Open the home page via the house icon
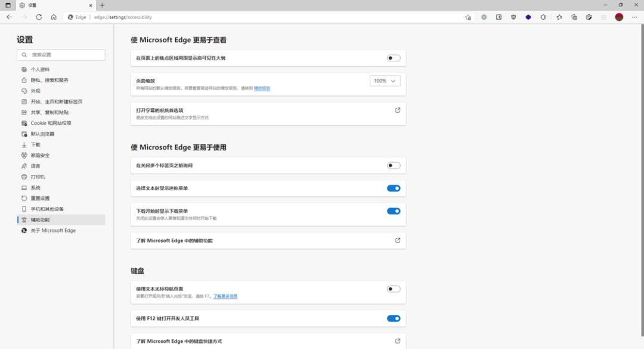 [x=54, y=17]
